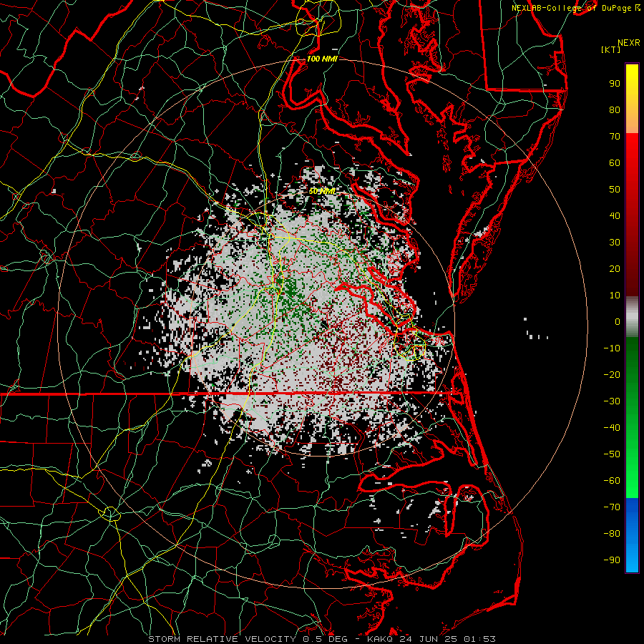The width and height of the screenshot is (644, 644).
Task: Click the -60 value on the velocity scale
Action: tap(612, 481)
